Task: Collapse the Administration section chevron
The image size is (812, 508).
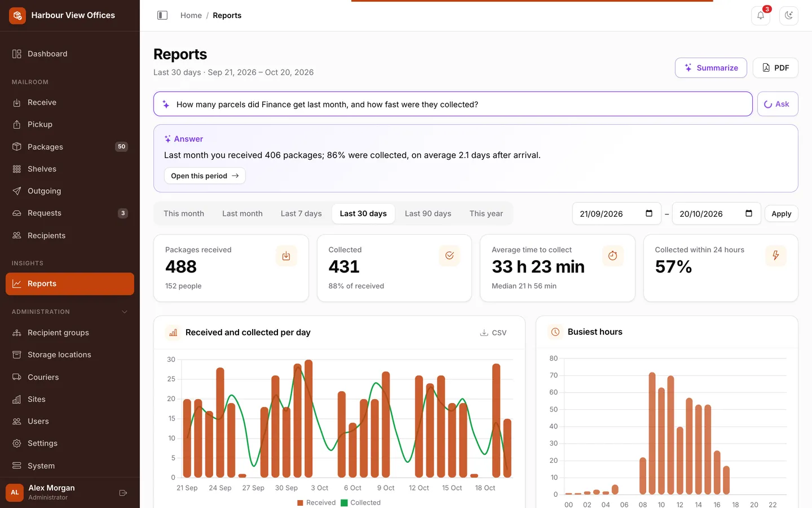Action: (125, 312)
